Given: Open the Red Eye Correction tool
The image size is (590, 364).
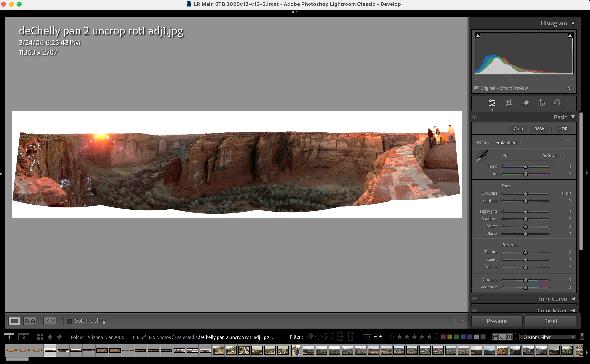Looking at the screenshot, I should tap(542, 103).
